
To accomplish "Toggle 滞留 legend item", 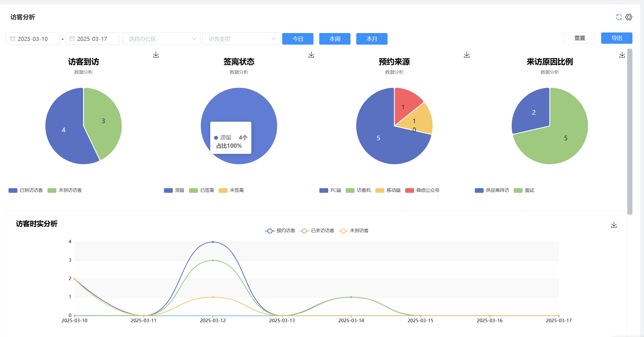I will pyautogui.click(x=174, y=190).
